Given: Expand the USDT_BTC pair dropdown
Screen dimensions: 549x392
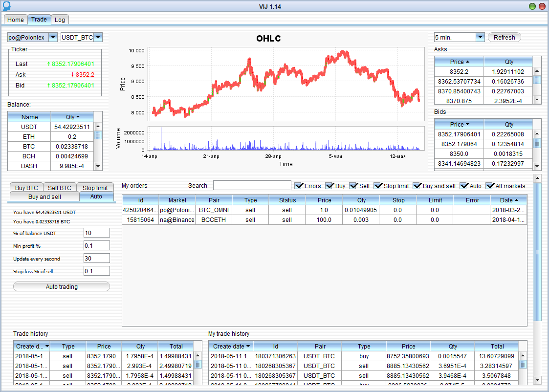Looking at the screenshot, I should [98, 38].
